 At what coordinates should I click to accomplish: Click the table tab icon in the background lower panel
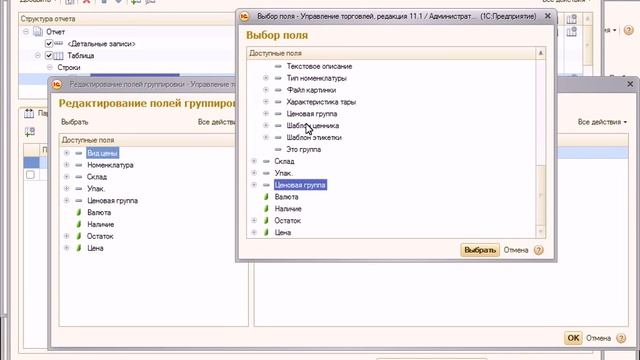click(29, 113)
